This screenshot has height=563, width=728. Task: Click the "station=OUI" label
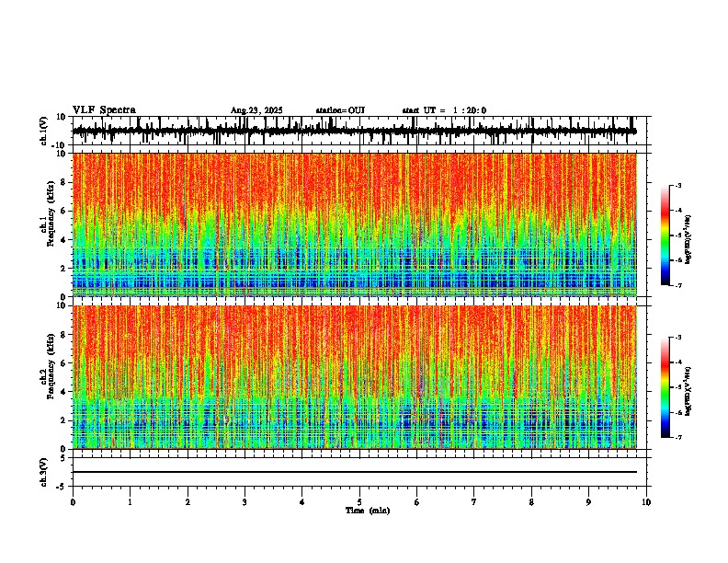click(340, 110)
